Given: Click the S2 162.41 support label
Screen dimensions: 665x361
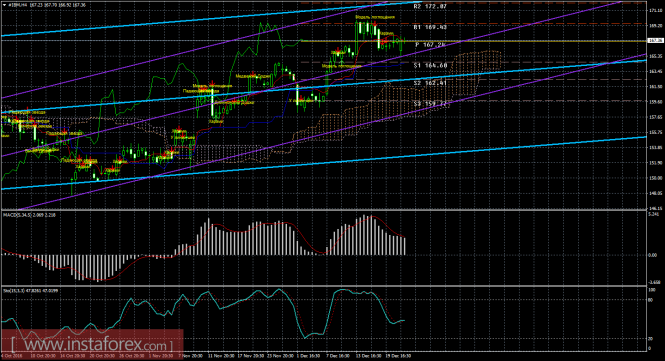Looking at the screenshot, I should click(430, 83).
